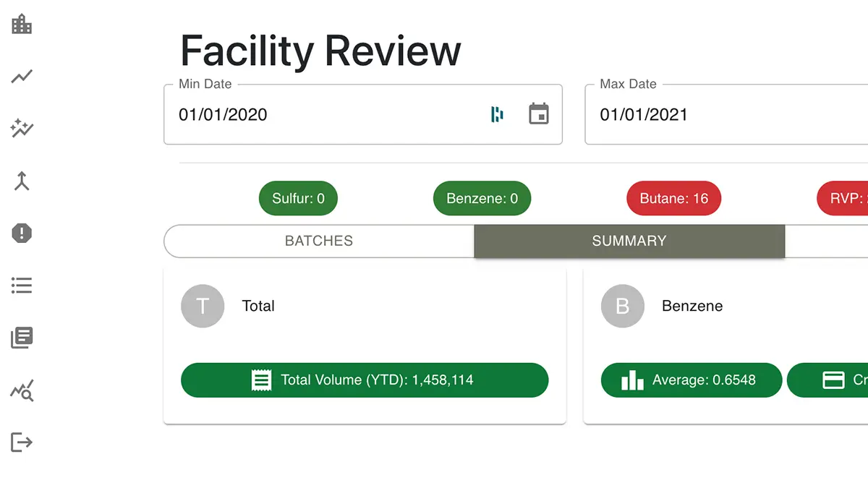868x488 pixels.
Task: Click the RVP red chip
Action: click(x=843, y=198)
